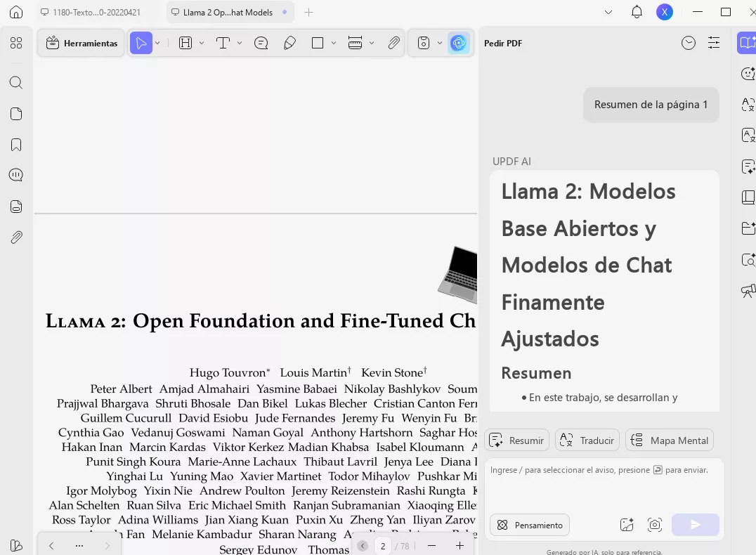Open the search tool in left sidebar

[16, 82]
